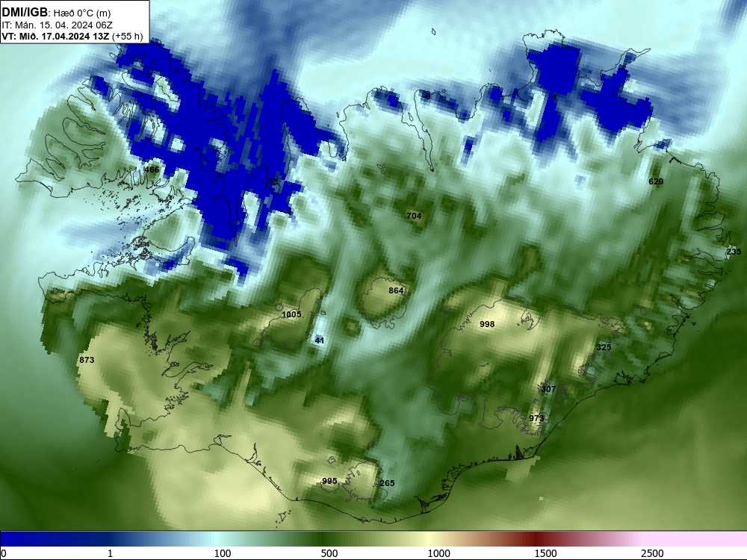
Task: Click the 973 height label
Action: [536, 418]
